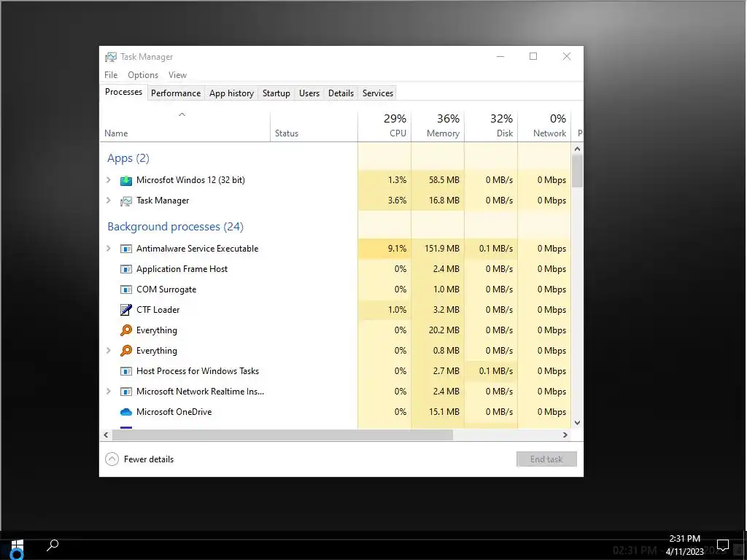Viewport: 747px width, 560px height.
Task: Open the View menu
Action: 177,75
